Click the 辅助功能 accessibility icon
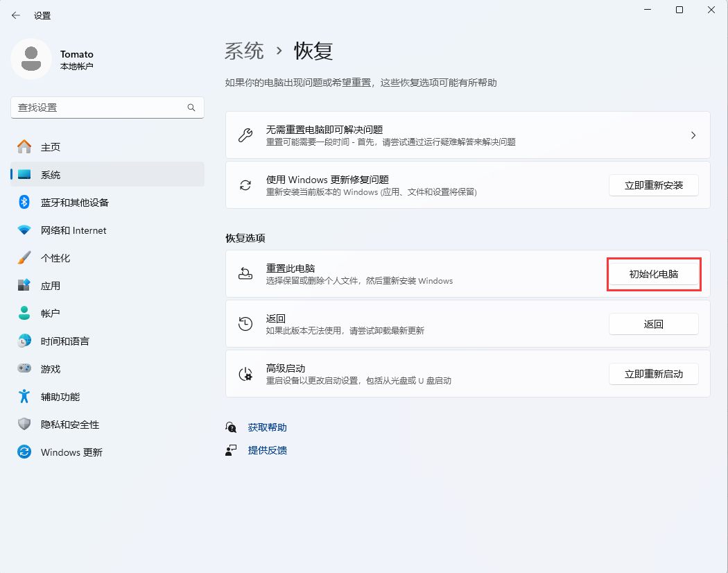 [24, 397]
